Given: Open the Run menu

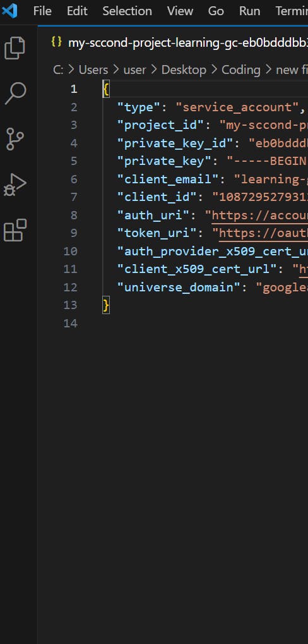Looking at the screenshot, I should point(249,11).
